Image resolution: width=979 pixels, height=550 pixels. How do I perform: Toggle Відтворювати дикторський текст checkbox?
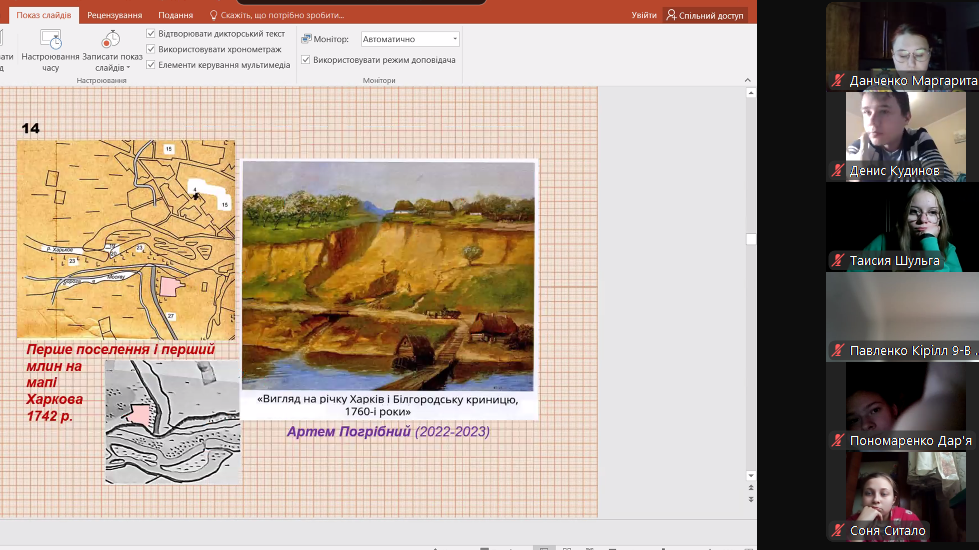(150, 34)
